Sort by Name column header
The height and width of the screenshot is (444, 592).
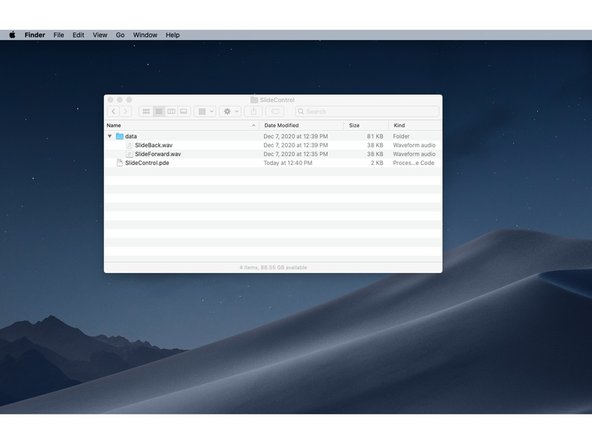[182, 125]
